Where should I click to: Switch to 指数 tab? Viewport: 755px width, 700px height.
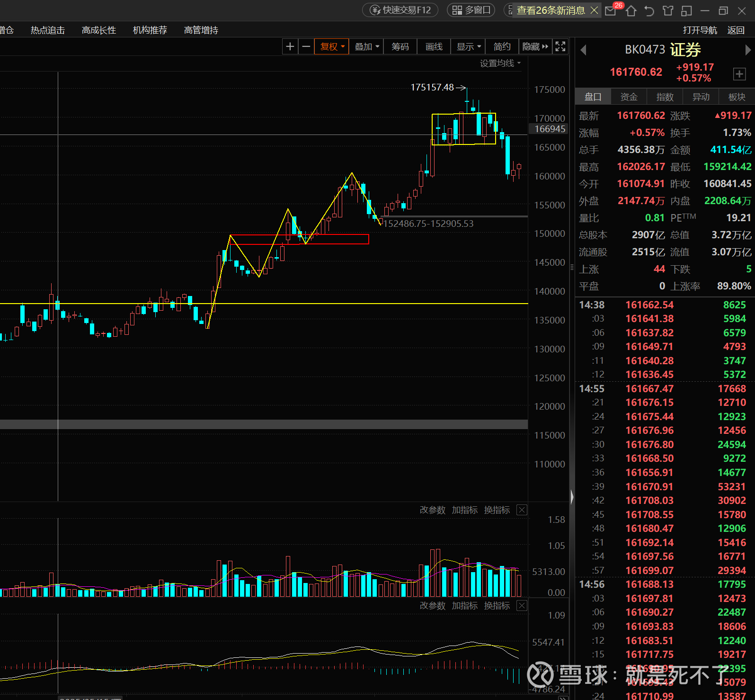(x=665, y=97)
